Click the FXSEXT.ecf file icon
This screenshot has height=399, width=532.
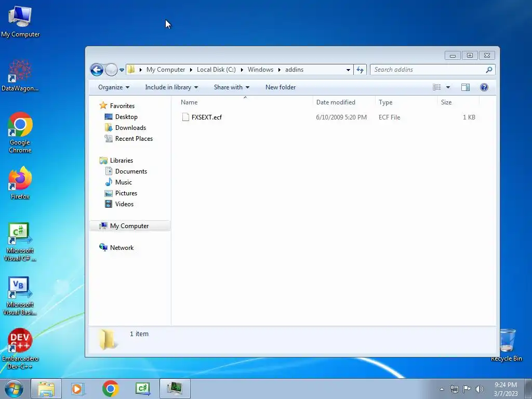click(x=185, y=117)
